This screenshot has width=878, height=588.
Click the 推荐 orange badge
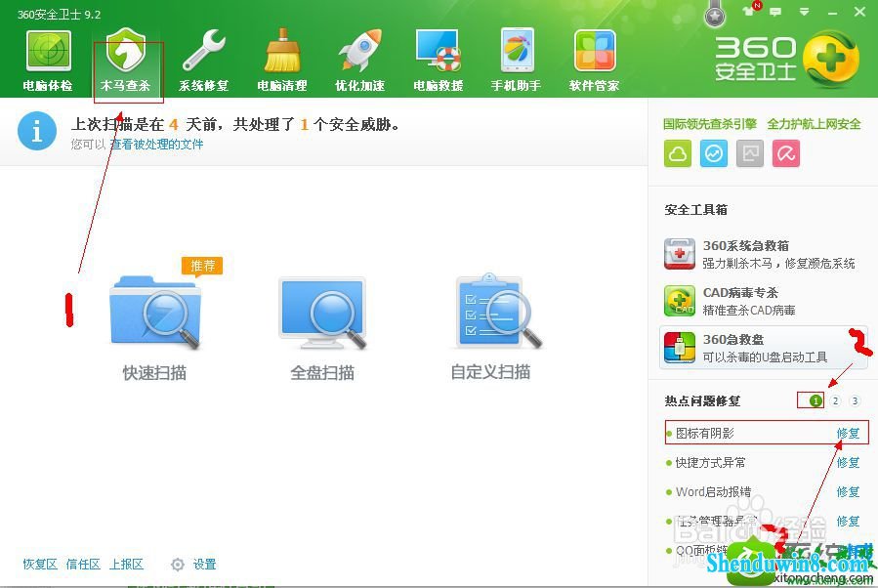coord(202,266)
